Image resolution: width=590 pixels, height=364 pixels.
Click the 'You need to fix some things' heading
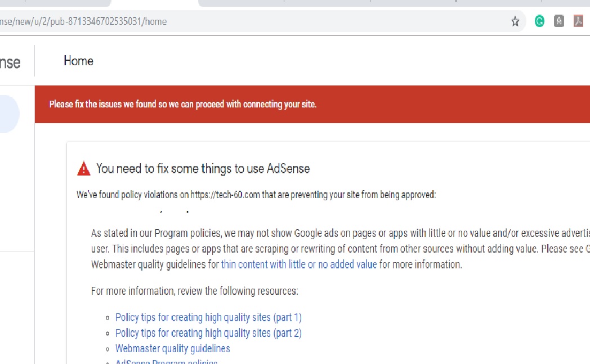coord(203,168)
